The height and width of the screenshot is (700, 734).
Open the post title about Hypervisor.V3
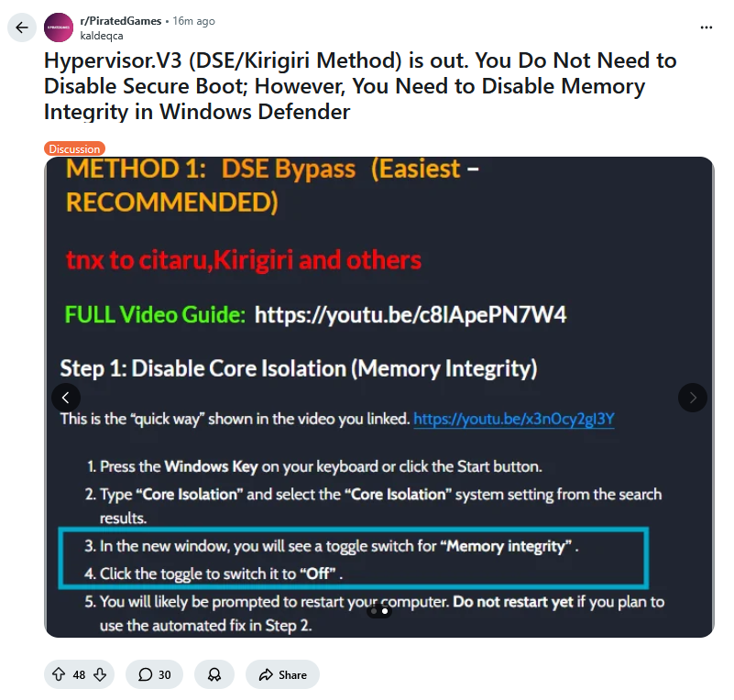[x=360, y=86]
